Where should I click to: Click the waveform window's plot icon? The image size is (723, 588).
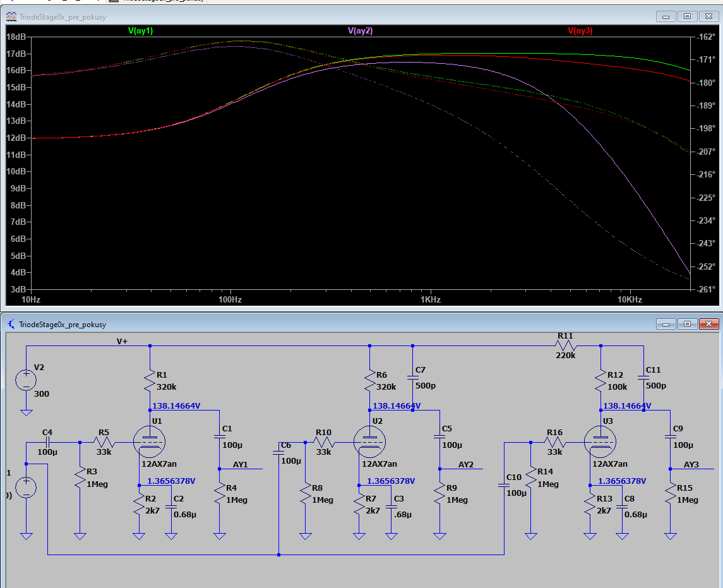point(11,15)
